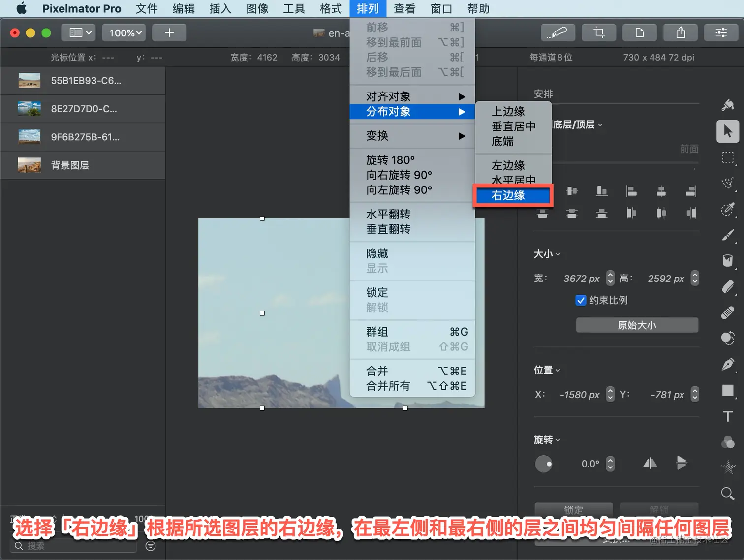The height and width of the screenshot is (560, 744).
Task: Select the Zoom magnifier tool
Action: pos(728,493)
